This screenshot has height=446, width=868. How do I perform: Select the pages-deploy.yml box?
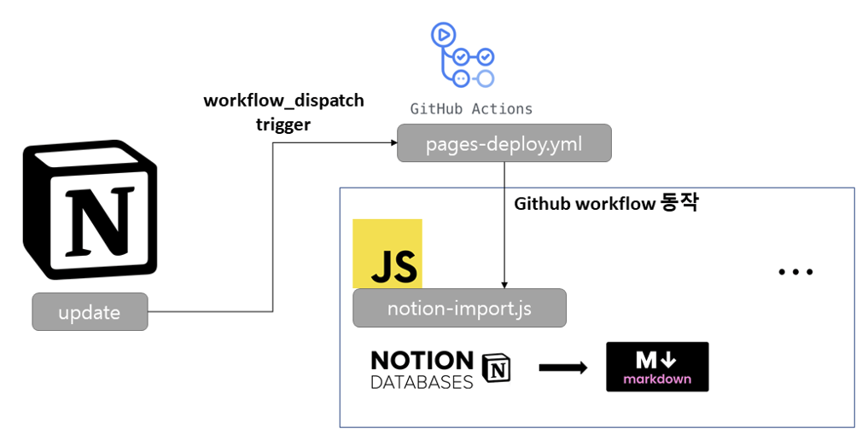click(504, 143)
